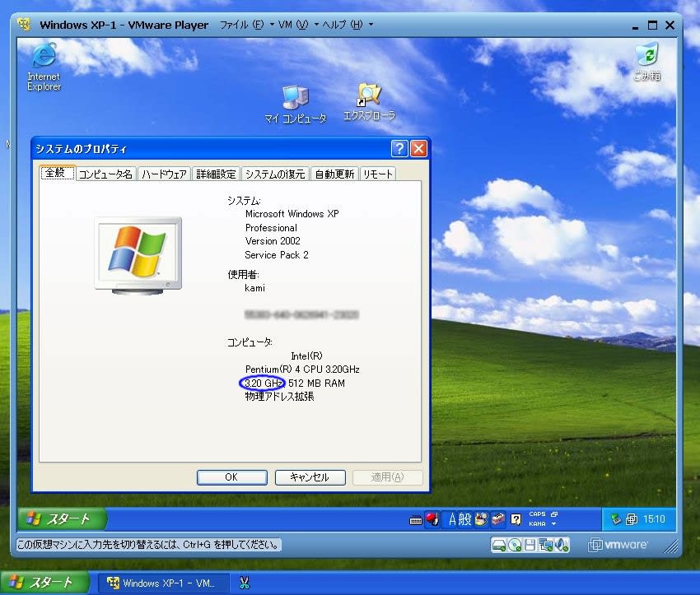Image resolution: width=700 pixels, height=595 pixels.
Task: Click the Windows logo monitor image
Action: (x=138, y=256)
